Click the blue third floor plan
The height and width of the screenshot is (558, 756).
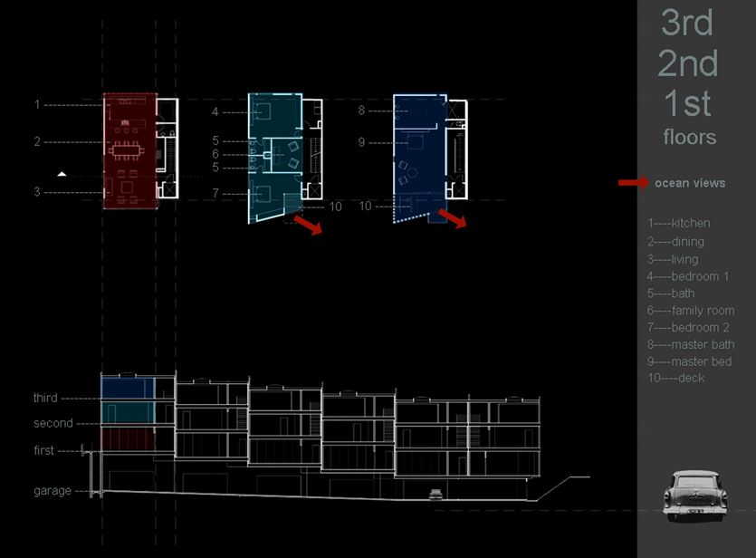pos(420,158)
